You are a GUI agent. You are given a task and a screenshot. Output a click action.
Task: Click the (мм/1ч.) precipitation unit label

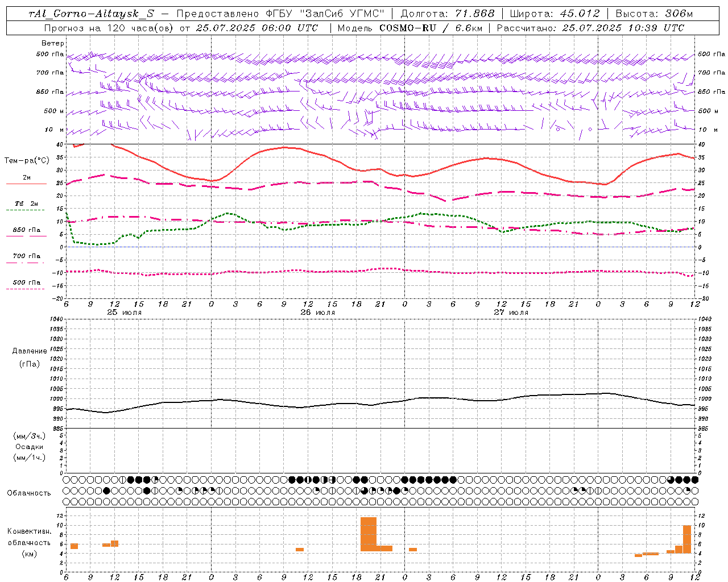[30, 458]
